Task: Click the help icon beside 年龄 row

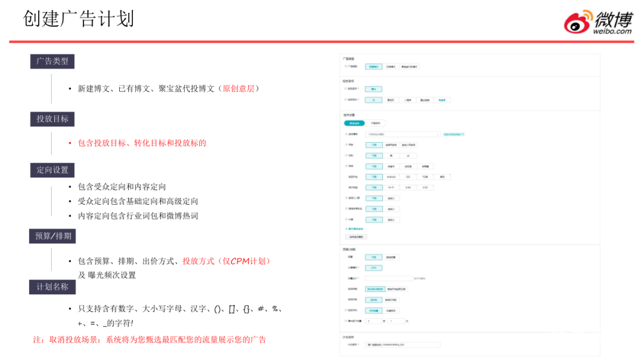Action: [x=346, y=145]
